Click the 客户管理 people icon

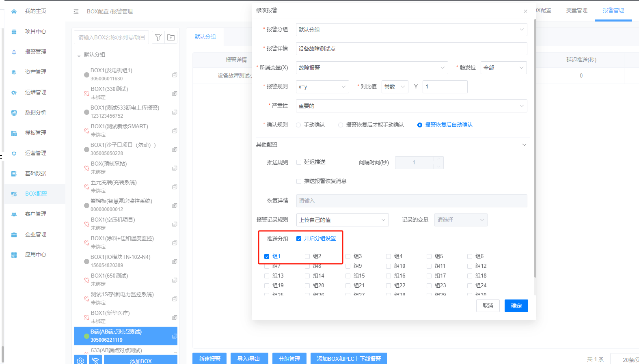14,214
